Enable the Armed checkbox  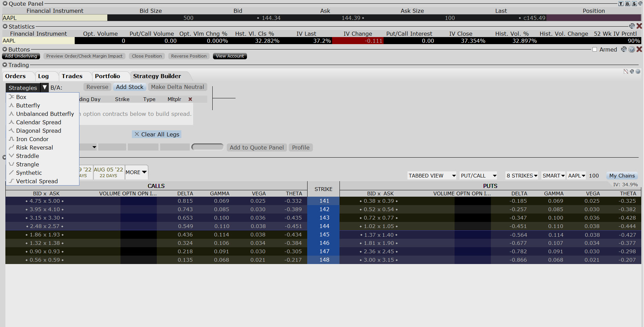click(x=595, y=50)
